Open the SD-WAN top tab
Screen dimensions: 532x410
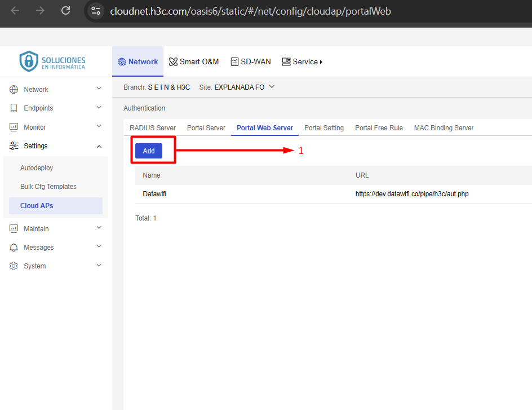pyautogui.click(x=251, y=62)
